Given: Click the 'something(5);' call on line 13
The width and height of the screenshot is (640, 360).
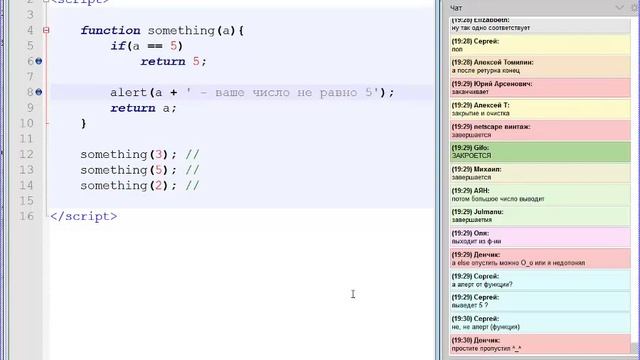Looking at the screenshot, I should 129,170.
